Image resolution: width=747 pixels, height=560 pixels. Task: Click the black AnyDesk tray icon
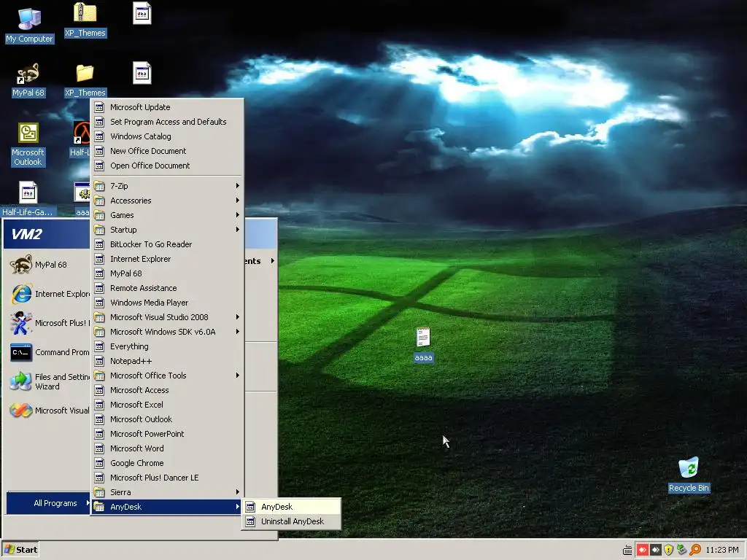tap(656, 550)
